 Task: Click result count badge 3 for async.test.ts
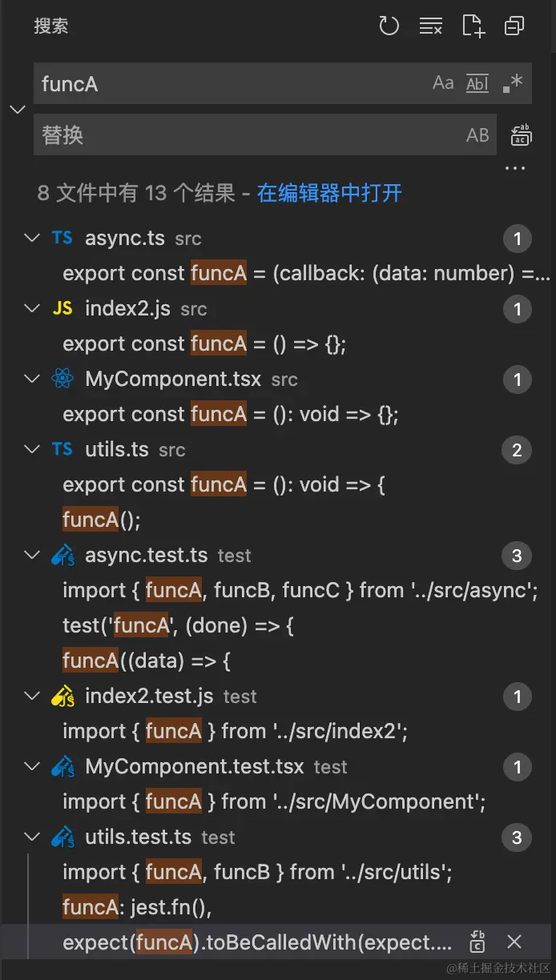coord(517,556)
